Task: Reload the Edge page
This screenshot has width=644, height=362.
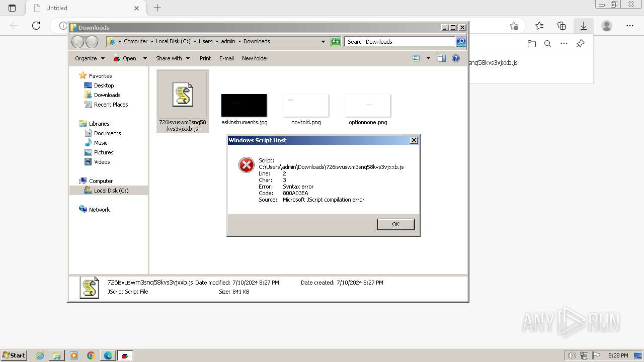Action: click(x=36, y=26)
